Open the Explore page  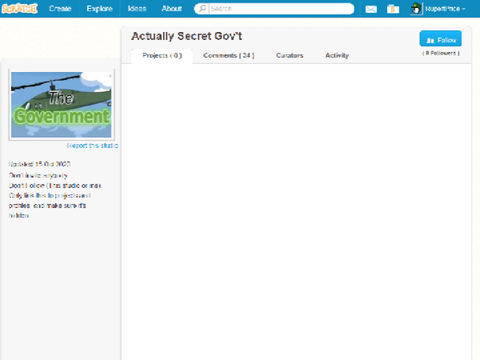(99, 8)
